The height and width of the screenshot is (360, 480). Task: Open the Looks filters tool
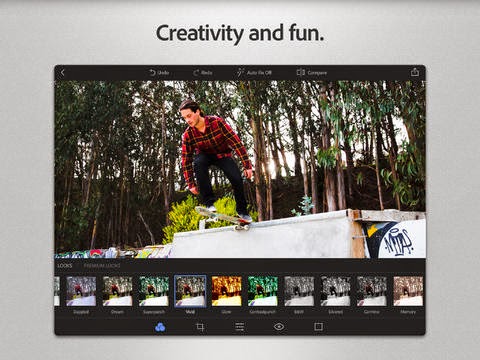160,327
